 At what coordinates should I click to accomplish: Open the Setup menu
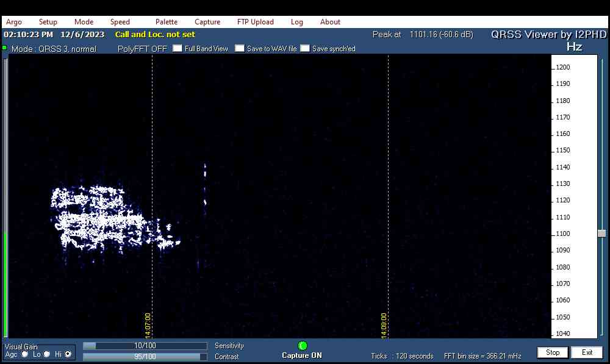click(x=48, y=22)
